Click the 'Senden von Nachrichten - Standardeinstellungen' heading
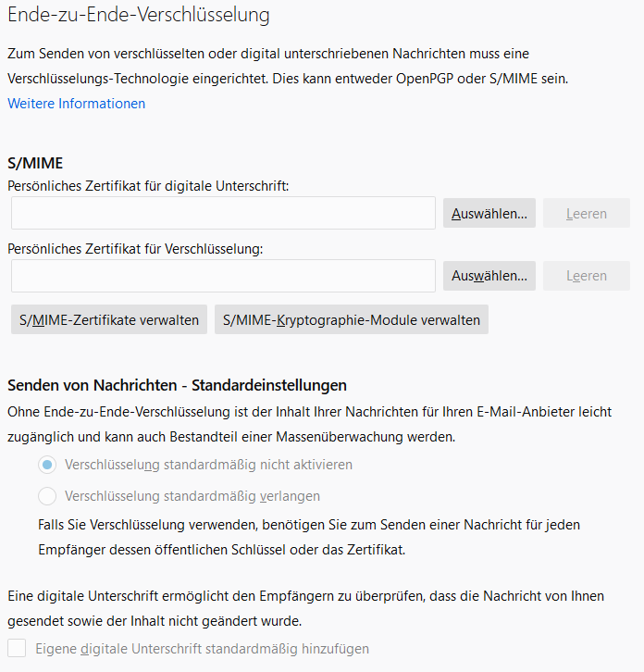644x672 pixels. click(x=177, y=385)
